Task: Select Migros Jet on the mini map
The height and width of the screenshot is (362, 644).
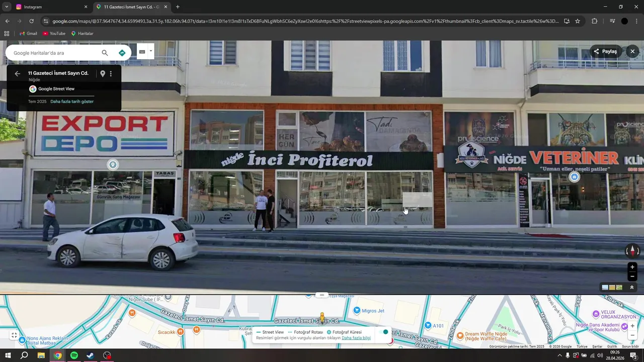Action: click(x=369, y=311)
